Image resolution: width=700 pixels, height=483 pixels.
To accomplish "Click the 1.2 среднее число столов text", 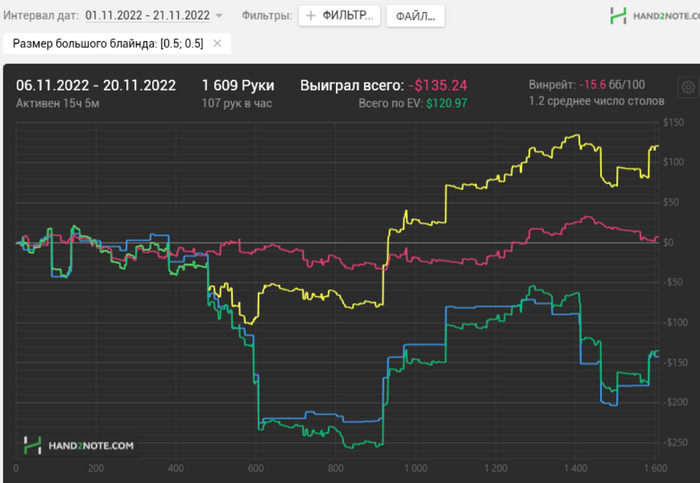I will 596,101.
